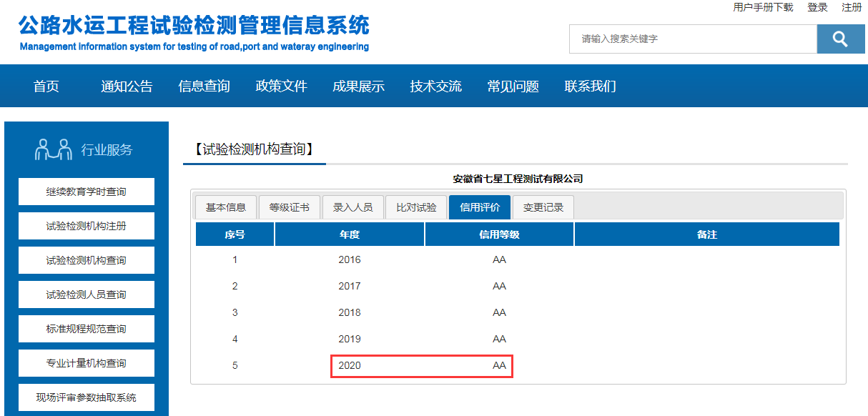The width and height of the screenshot is (868, 416).
Task: Open 联系我们 menu item
Action: point(590,86)
